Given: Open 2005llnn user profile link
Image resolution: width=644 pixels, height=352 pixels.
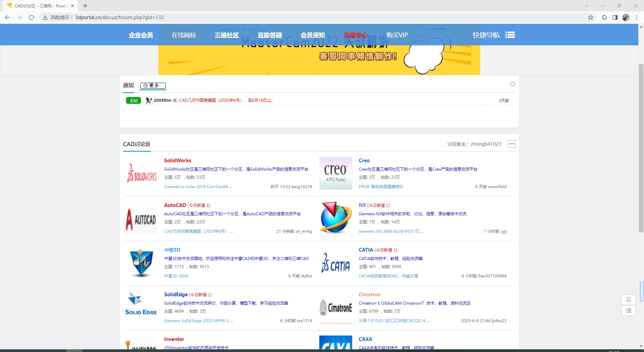Looking at the screenshot, I should coord(162,100).
